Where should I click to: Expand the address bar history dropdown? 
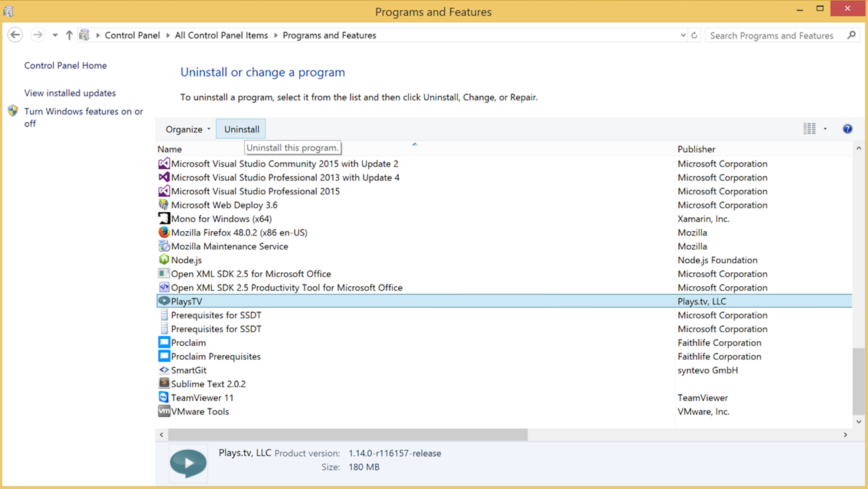pyautogui.click(x=683, y=35)
